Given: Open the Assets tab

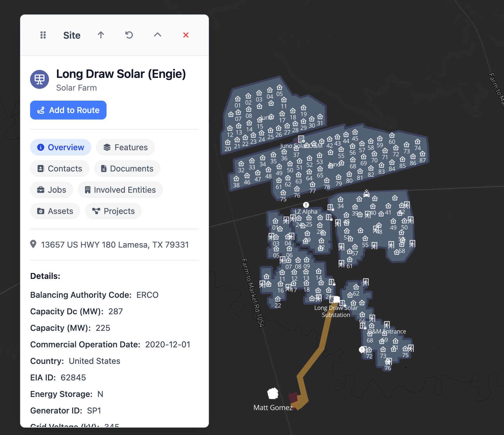Looking at the screenshot, I should pos(55,211).
